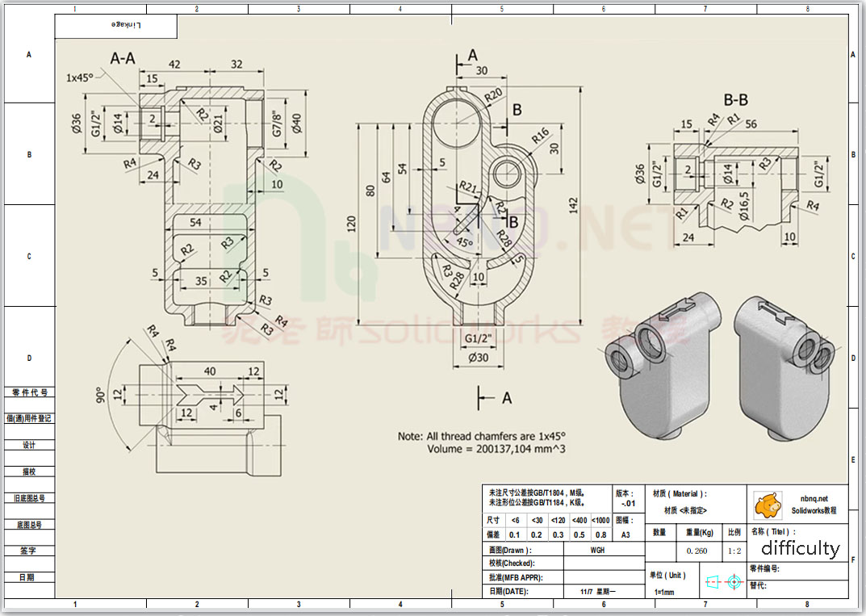
Task: Click the 'nbnq.net' text in title block
Action: (x=814, y=498)
